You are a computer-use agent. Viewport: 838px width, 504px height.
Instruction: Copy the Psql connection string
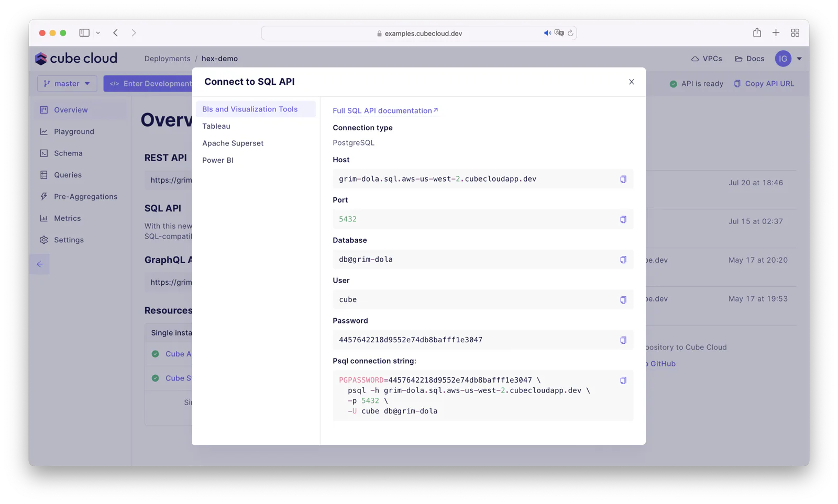[x=623, y=380]
